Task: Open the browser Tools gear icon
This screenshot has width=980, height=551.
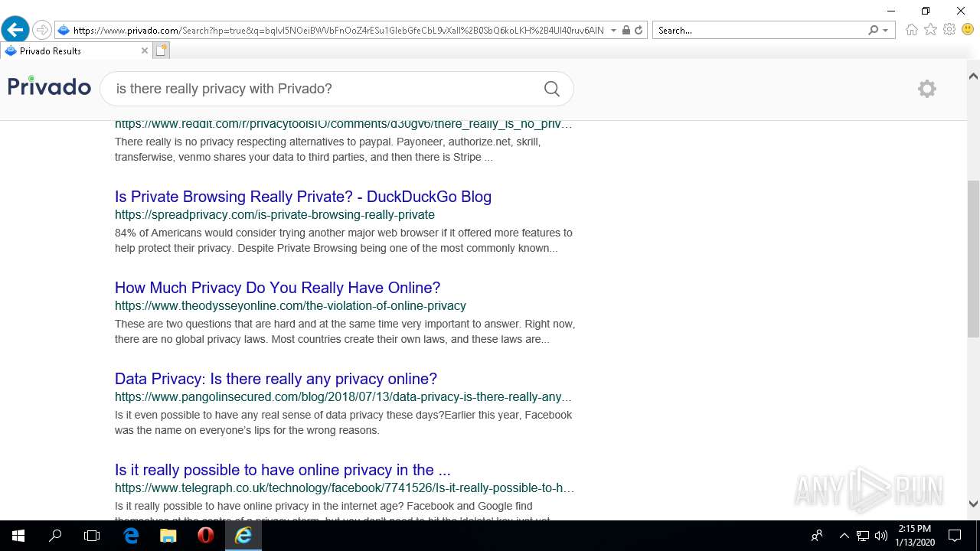Action: pyautogui.click(x=949, y=30)
